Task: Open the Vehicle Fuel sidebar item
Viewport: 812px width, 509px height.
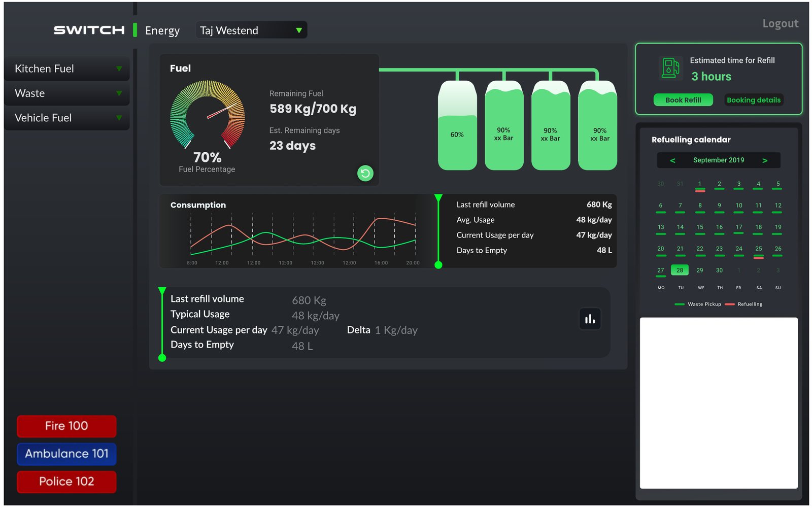Action: 67,118
